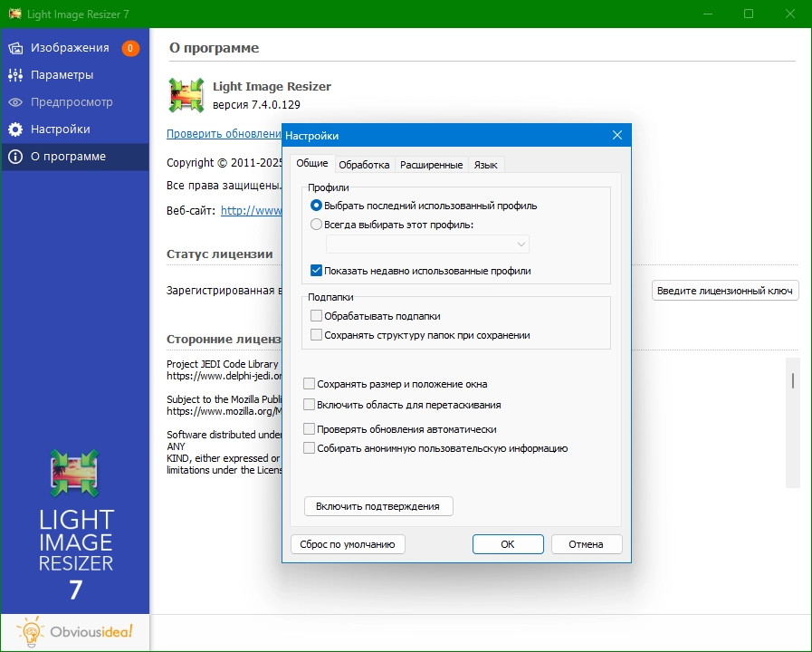Enable 'Обрабатывать подпапки' checkbox
Screen dimensions: 812x652
pyautogui.click(x=316, y=315)
